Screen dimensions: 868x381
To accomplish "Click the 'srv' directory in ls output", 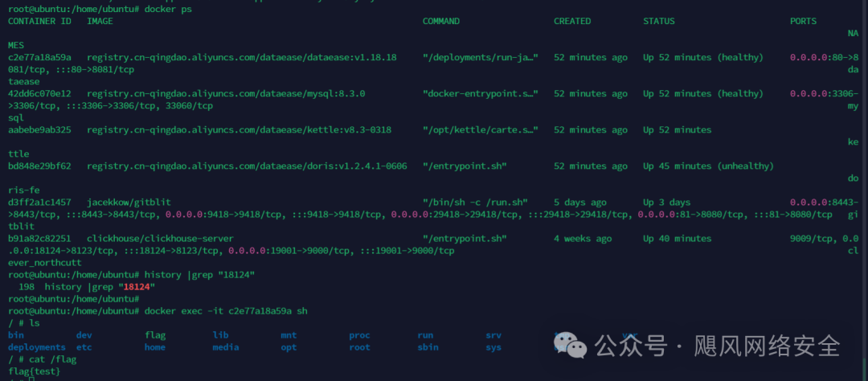I will 493,335.
